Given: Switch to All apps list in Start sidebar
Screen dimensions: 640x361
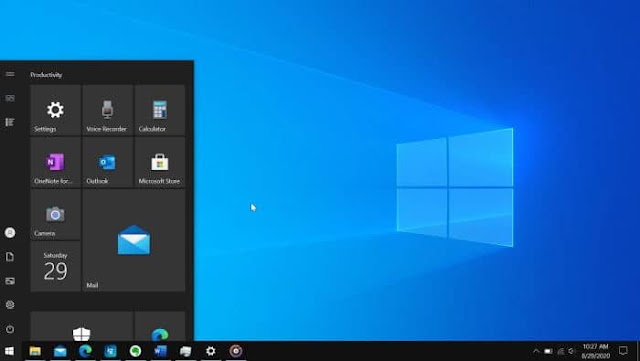Looking at the screenshot, I should click(10, 122).
